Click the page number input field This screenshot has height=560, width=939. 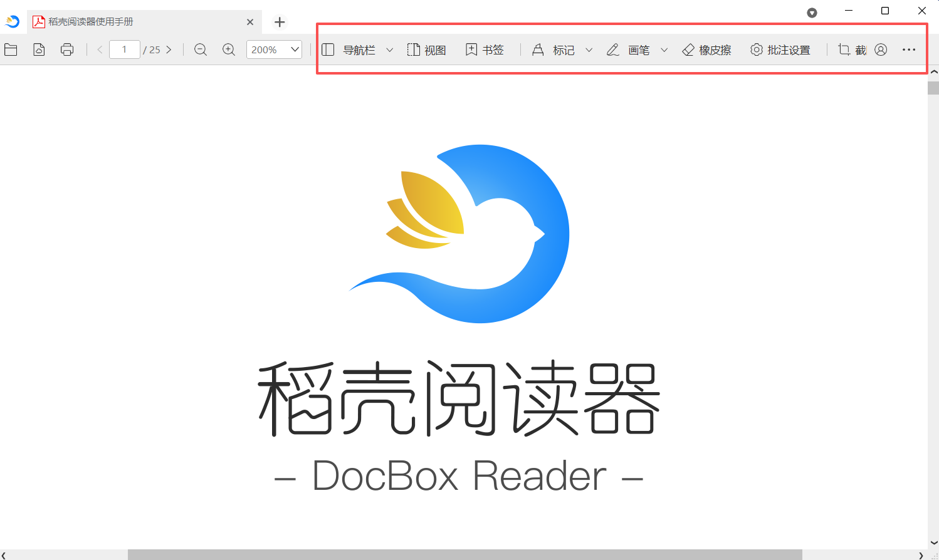coord(124,49)
